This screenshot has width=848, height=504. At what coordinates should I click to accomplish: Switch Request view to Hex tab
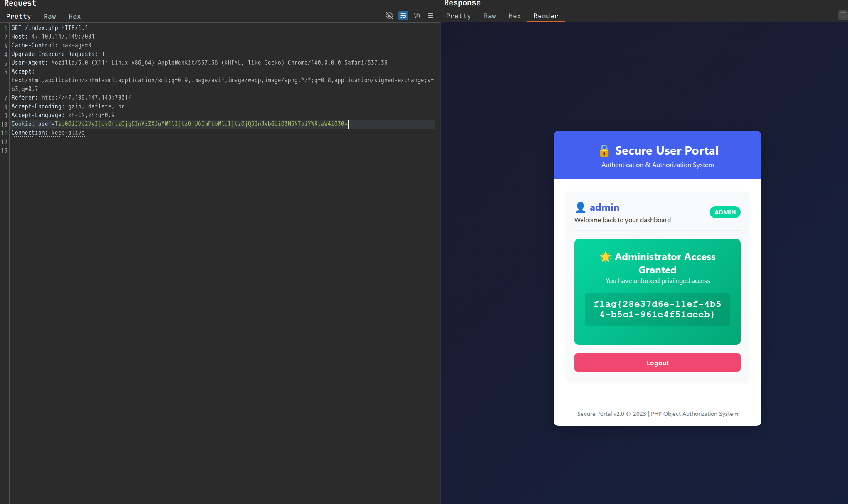[x=74, y=17]
